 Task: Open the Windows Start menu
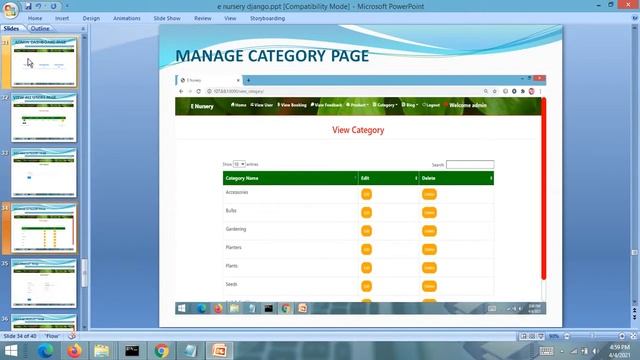point(11,351)
